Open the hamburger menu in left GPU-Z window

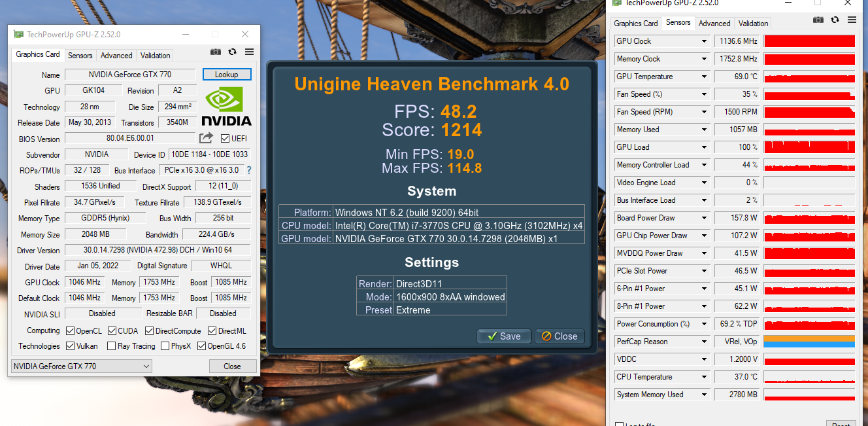pos(249,52)
